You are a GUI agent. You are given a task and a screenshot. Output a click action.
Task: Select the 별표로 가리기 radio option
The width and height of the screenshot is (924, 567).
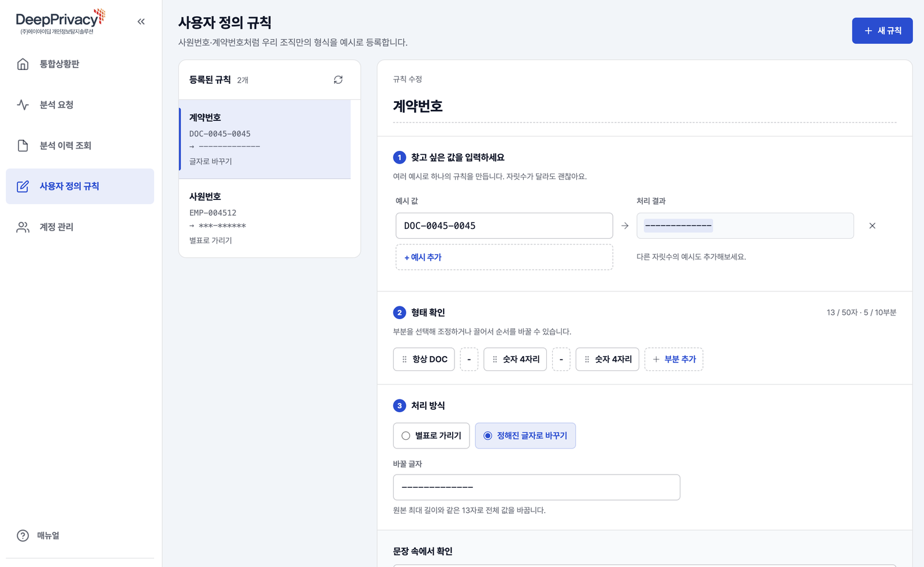431,436
